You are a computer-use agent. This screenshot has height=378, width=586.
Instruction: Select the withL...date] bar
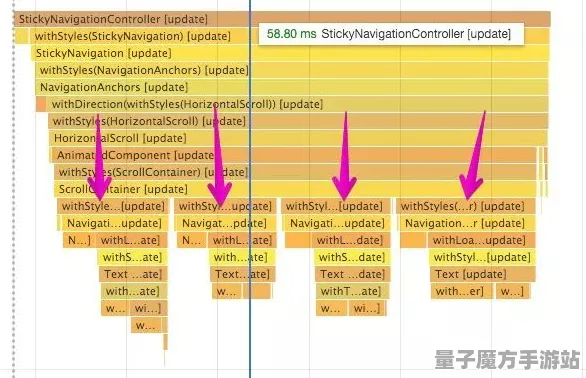click(350, 240)
